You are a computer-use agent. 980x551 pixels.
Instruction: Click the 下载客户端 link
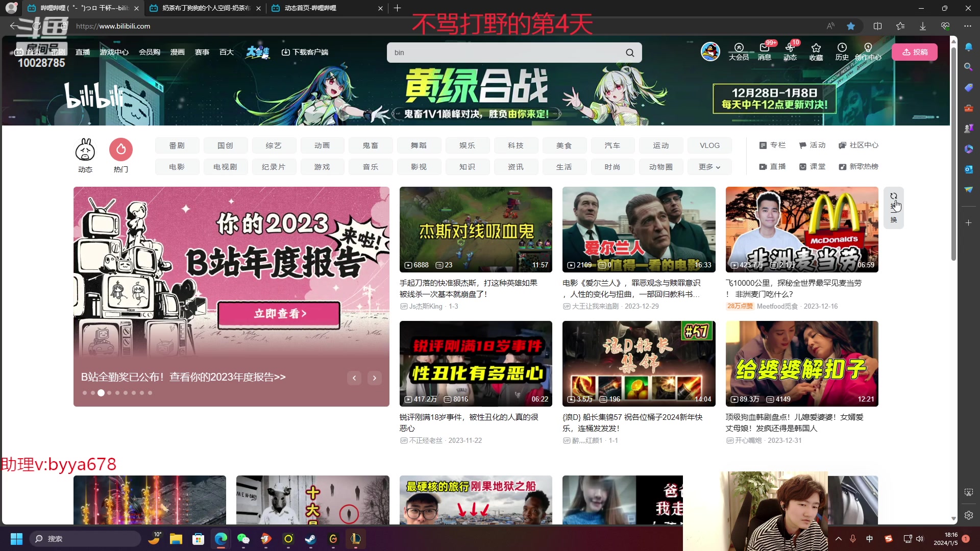(305, 52)
